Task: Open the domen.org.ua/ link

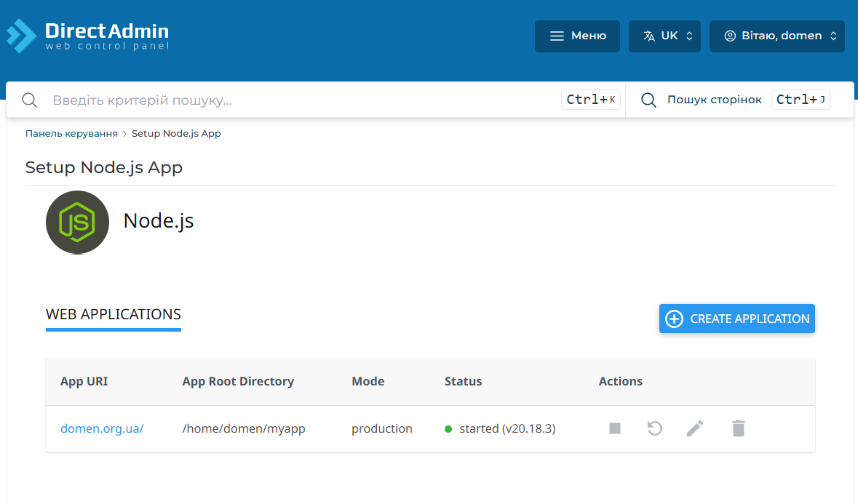Action: tap(102, 428)
